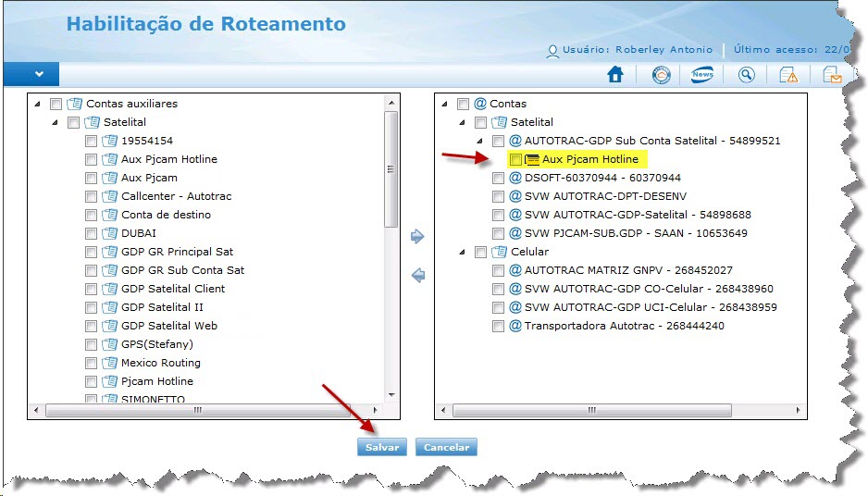Click the left arrow to remove accounts
Screen dimensions: 868x496
pos(418,275)
